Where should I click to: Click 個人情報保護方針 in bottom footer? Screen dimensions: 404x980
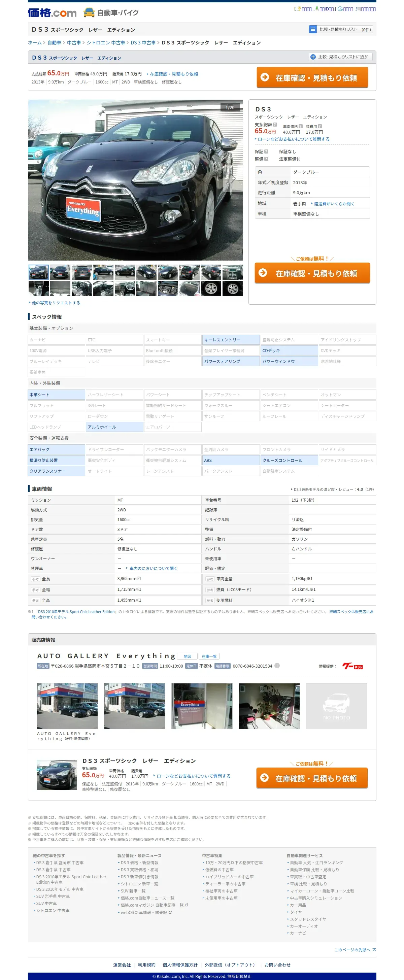(180, 965)
